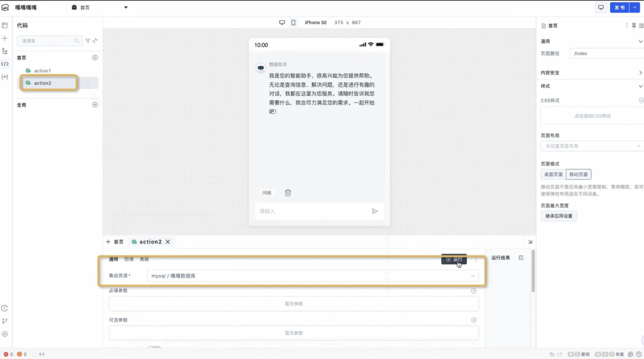Select action1 in the code tree
The height and width of the screenshot is (359, 644).
[42, 70]
